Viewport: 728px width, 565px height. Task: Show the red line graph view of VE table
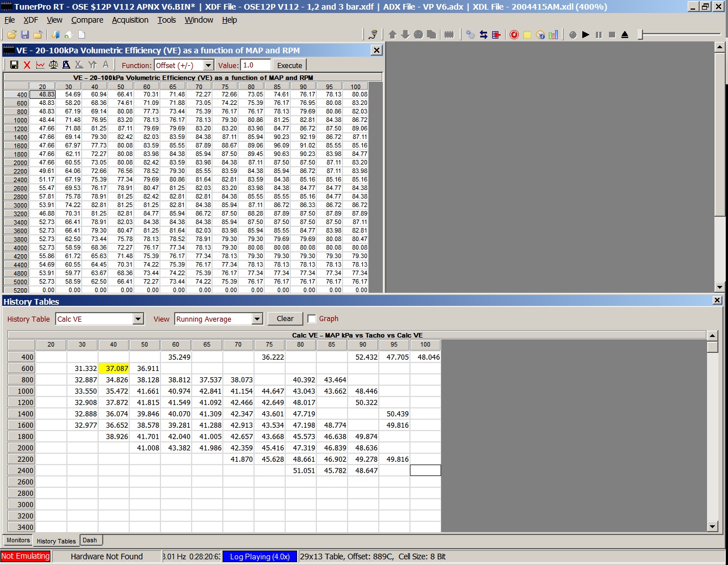[x=40, y=65]
